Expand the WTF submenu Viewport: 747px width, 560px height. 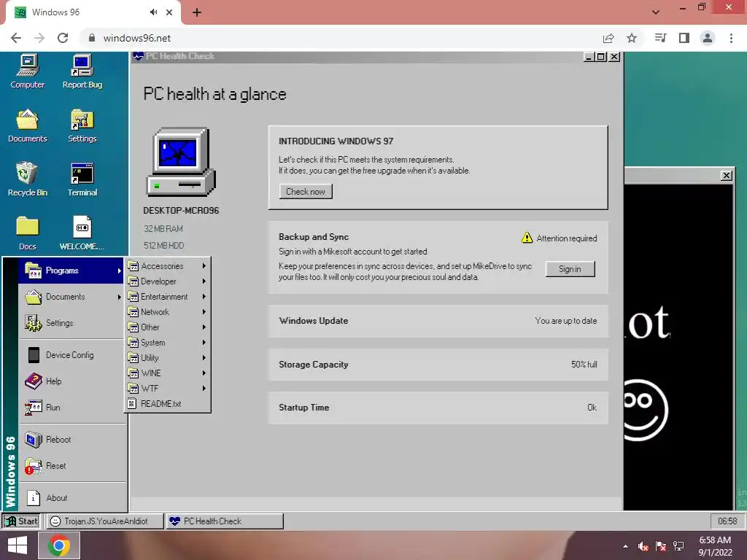[167, 388]
